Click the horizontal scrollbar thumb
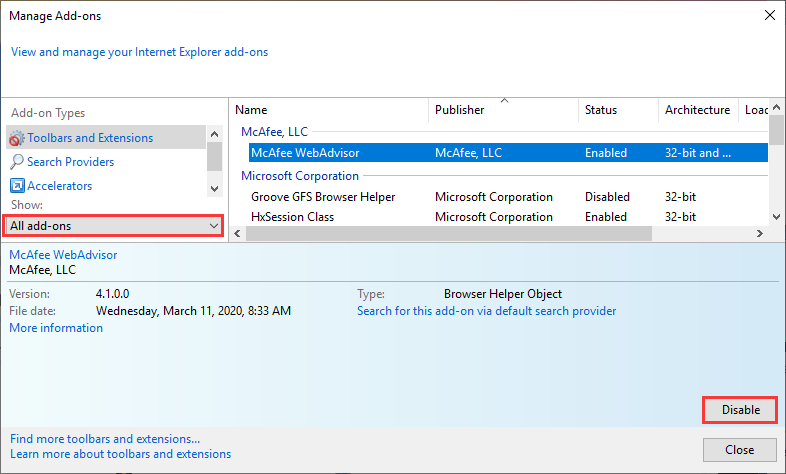The image size is (786, 474). [x=449, y=233]
